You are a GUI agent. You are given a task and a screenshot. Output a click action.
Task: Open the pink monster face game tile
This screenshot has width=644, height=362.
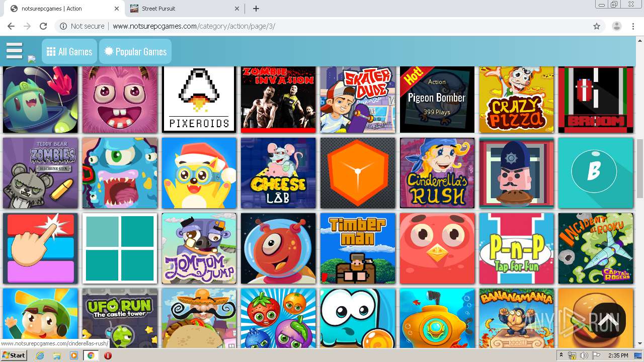(x=120, y=99)
